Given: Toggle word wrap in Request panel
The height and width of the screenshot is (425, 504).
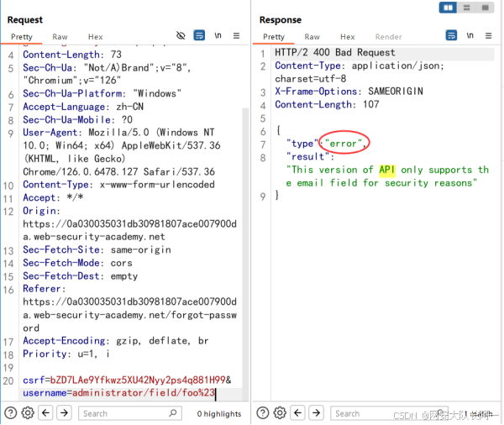Looking at the screenshot, I should coord(200,36).
